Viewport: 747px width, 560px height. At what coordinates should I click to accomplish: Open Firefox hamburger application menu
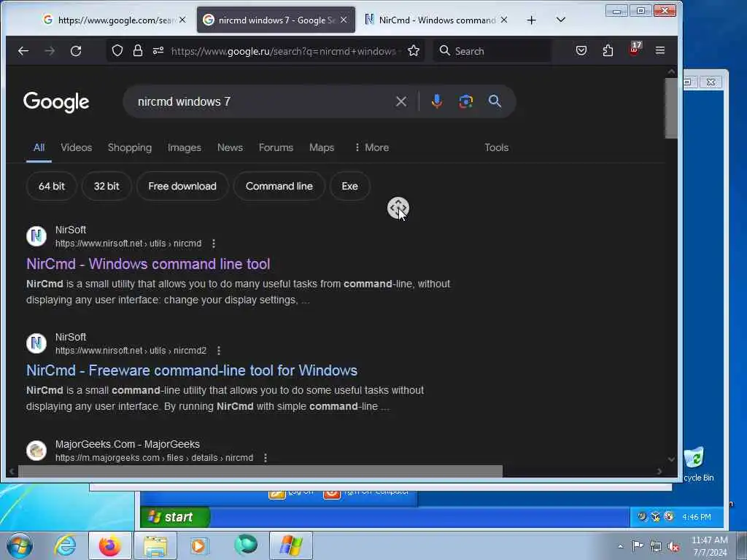(x=659, y=50)
